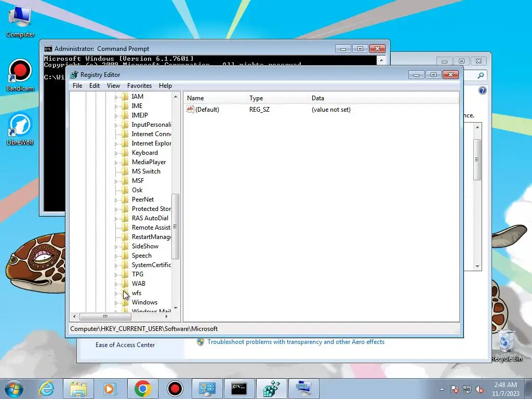Click the tree pane scroll up arrow
The width and height of the screenshot is (532, 399).
coord(176,97)
